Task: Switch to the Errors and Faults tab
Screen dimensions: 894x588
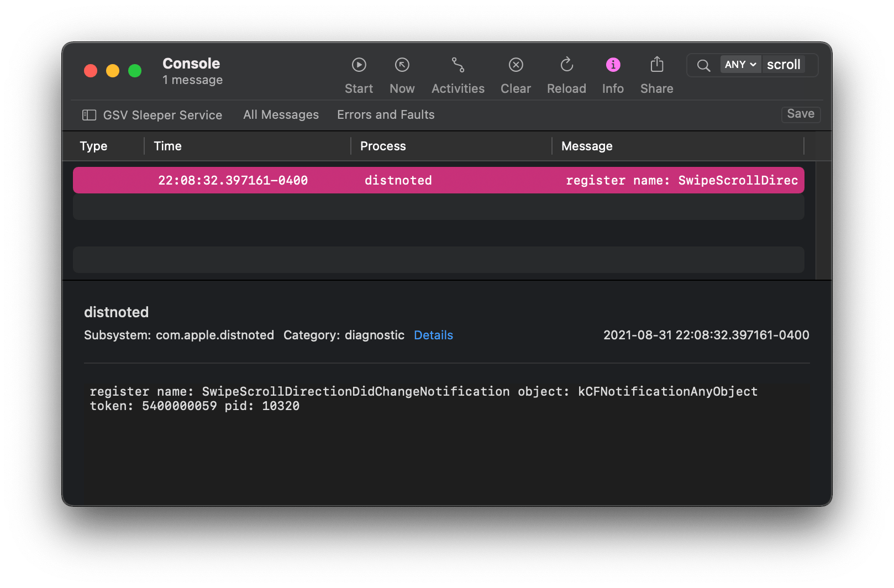Action: coord(386,114)
